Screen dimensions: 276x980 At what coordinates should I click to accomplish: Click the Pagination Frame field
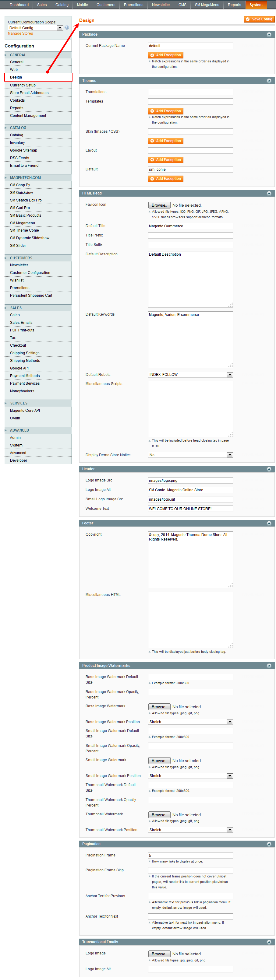[190, 855]
